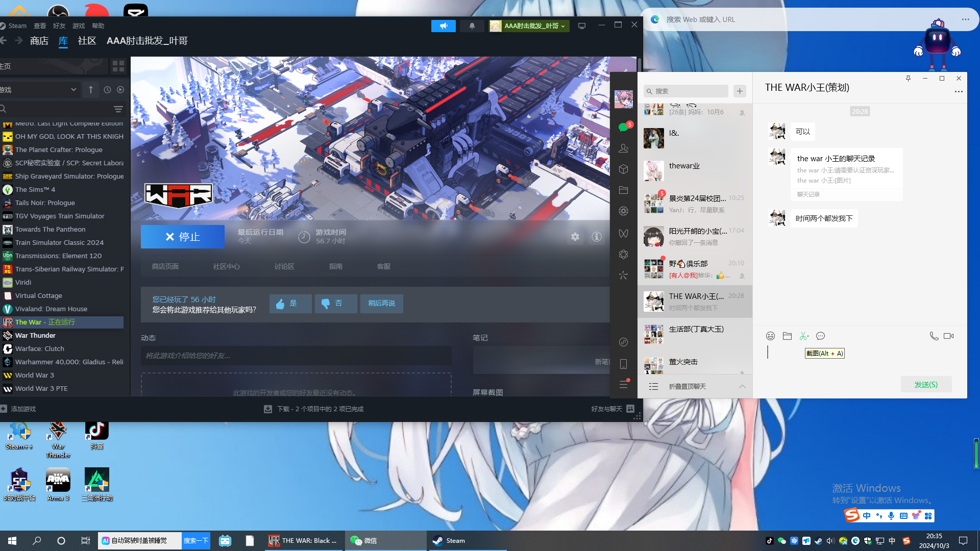Image resolution: width=980 pixels, height=551 pixels.
Task: Open emoji picker in WeChat chat toolbar
Action: [x=771, y=336]
